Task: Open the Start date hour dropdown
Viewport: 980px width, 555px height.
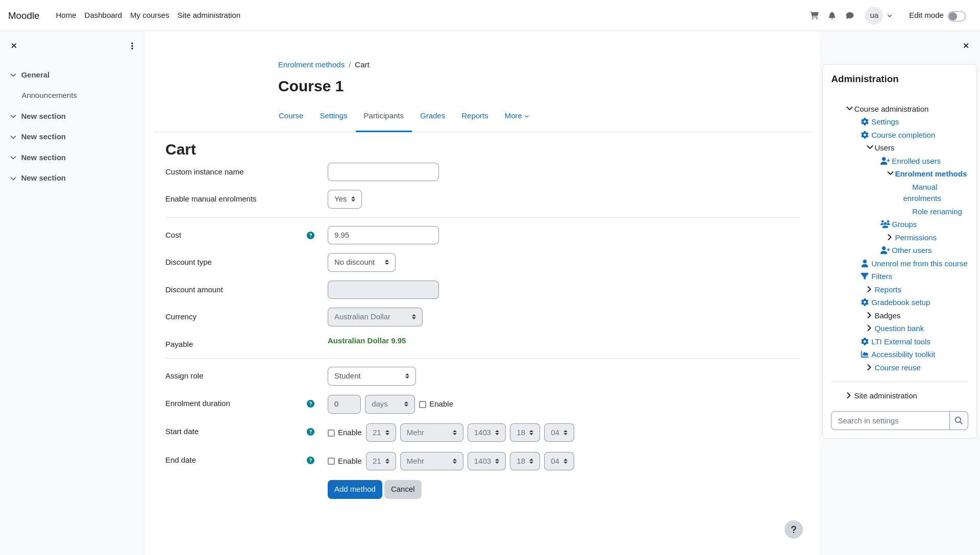Action: click(x=525, y=433)
